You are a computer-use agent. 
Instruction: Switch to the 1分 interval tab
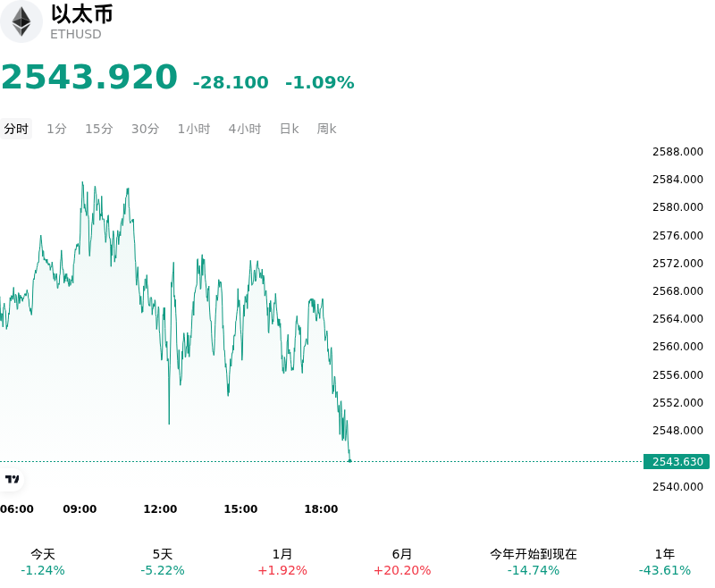tap(56, 129)
